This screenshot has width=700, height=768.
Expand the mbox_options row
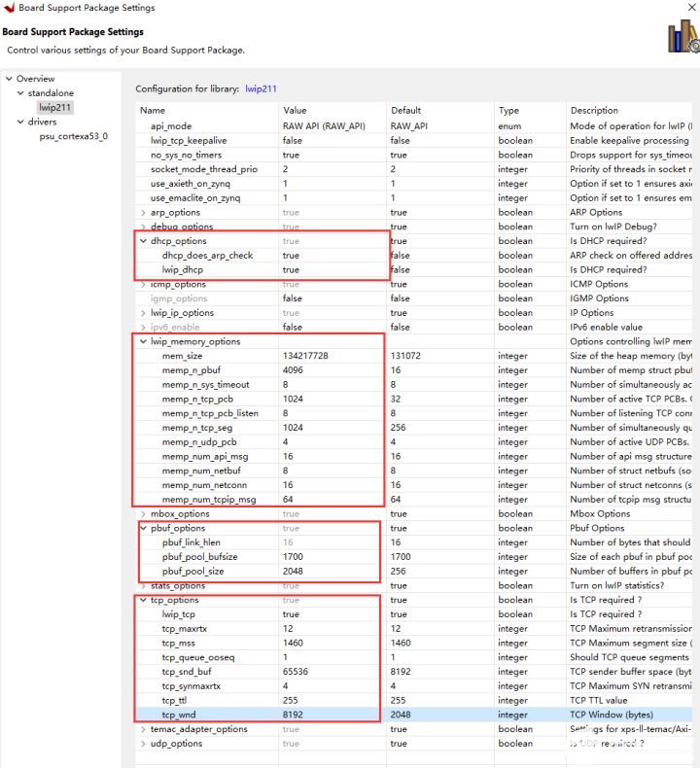tap(143, 514)
